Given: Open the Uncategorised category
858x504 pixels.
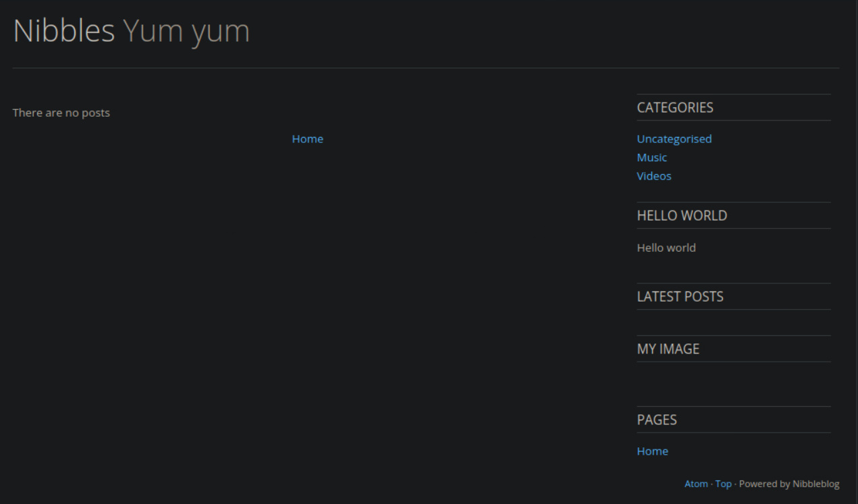Looking at the screenshot, I should [674, 139].
